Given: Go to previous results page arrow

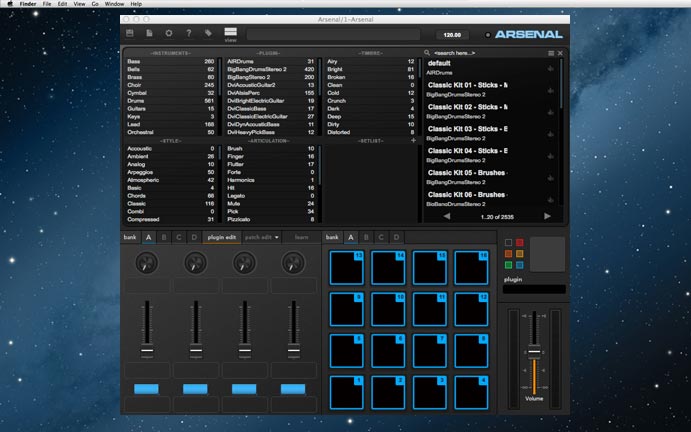Looking at the screenshot, I should pyautogui.click(x=447, y=216).
